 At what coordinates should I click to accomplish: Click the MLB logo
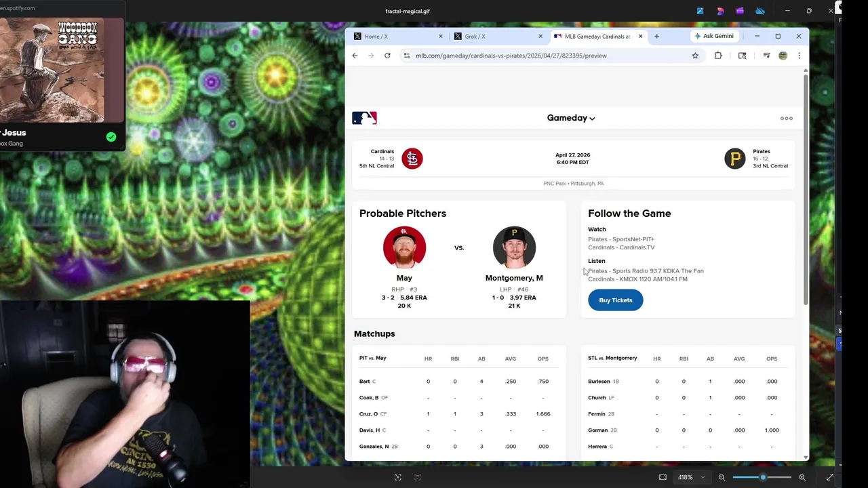tap(364, 118)
